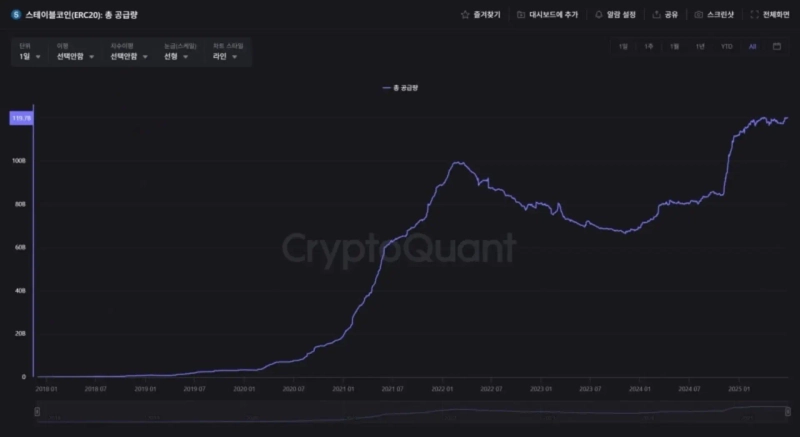Toggle the 총 공급량 legend series
This screenshot has height=437, width=800.
pyautogui.click(x=403, y=88)
